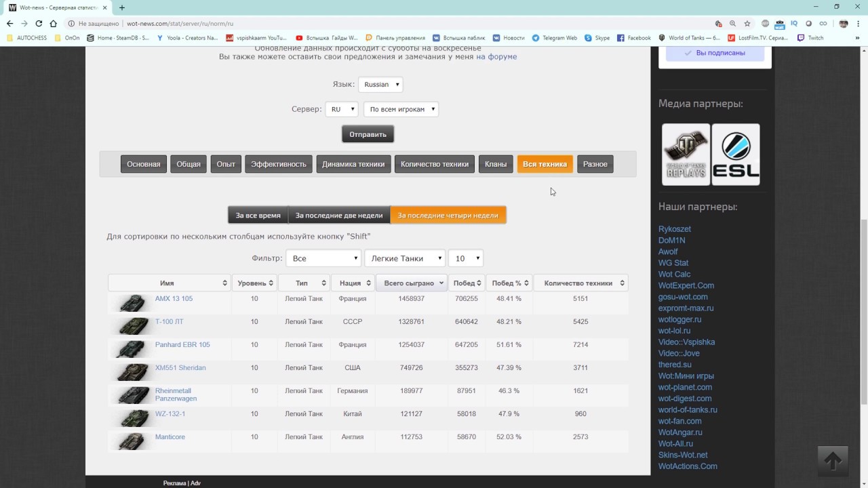
Task: Switch to the Количество техники tab
Action: pyautogui.click(x=435, y=164)
